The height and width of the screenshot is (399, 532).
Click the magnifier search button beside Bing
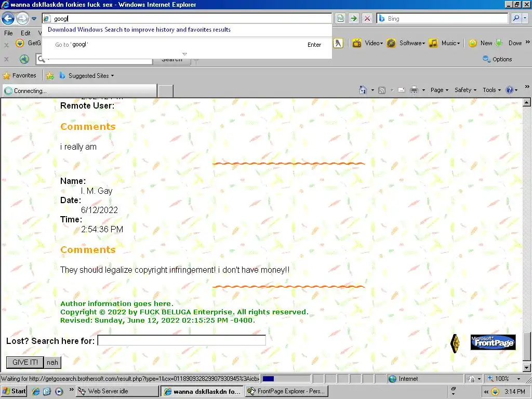(x=516, y=18)
